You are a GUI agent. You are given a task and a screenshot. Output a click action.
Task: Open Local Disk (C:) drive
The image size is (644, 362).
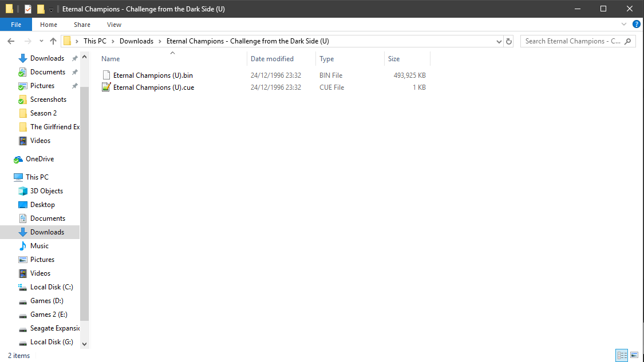pyautogui.click(x=52, y=287)
